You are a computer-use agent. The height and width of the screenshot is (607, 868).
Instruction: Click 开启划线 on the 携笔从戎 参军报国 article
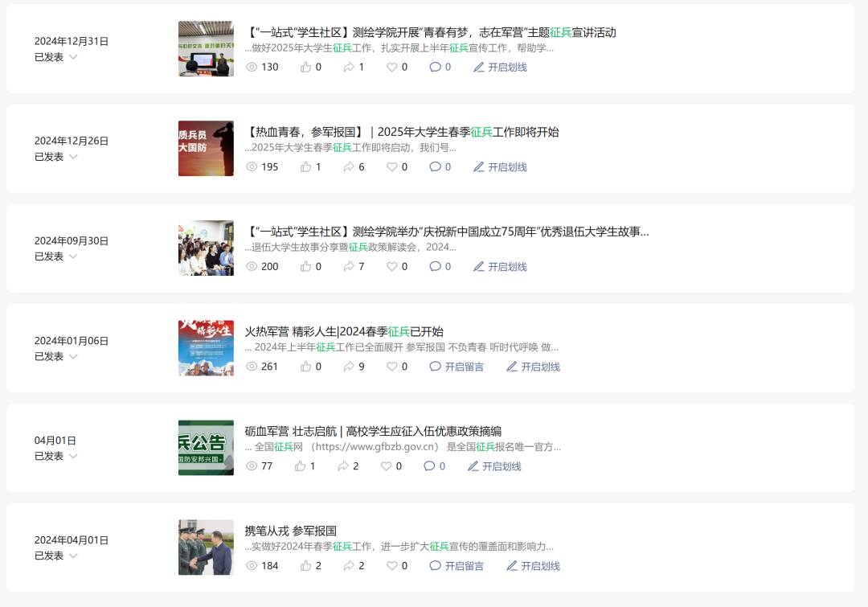coord(533,565)
